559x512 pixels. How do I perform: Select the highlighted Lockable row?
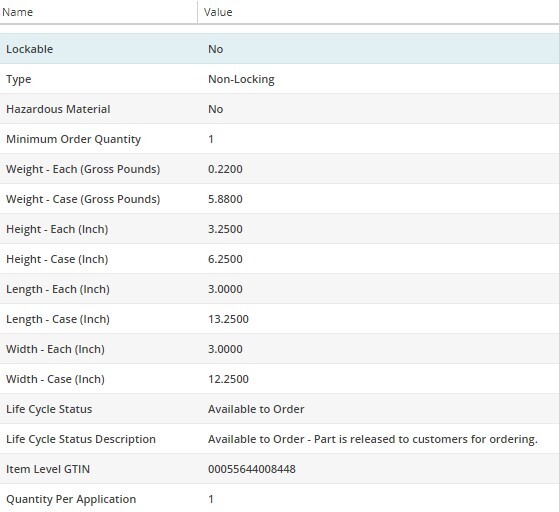click(280, 49)
